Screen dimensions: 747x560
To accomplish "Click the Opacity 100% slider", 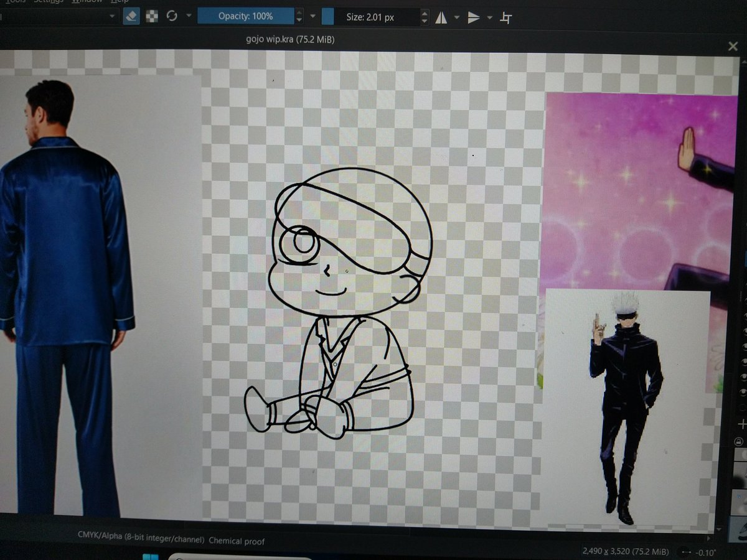I will (245, 17).
